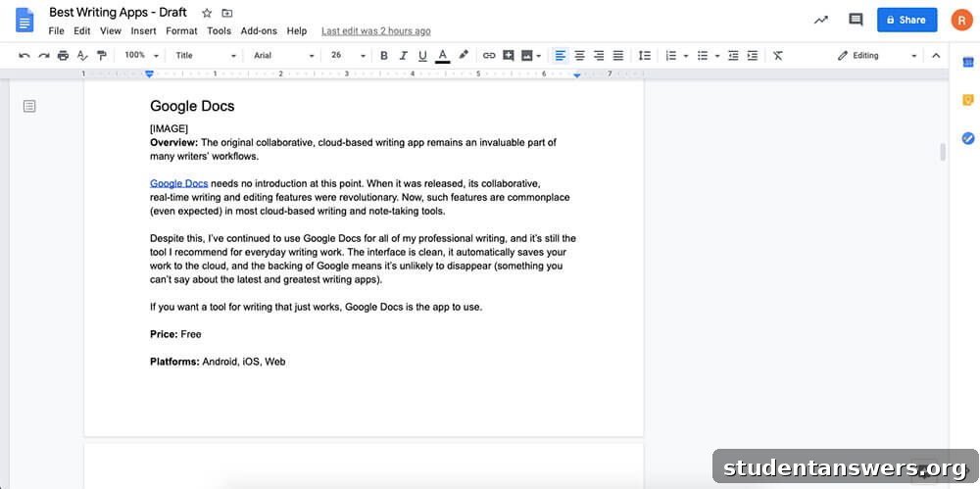This screenshot has height=489, width=980.
Task: Toggle underline formatting
Action: [422, 56]
